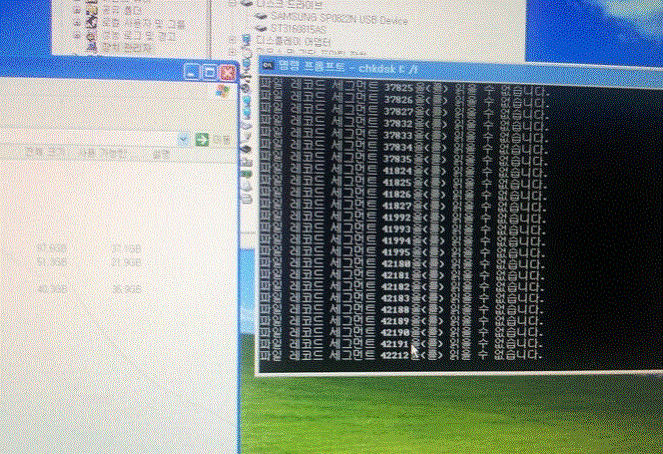Screen dimensions: 663x454
Task: Click the Command Prompt chkdsk title bar
Action: click(x=461, y=73)
